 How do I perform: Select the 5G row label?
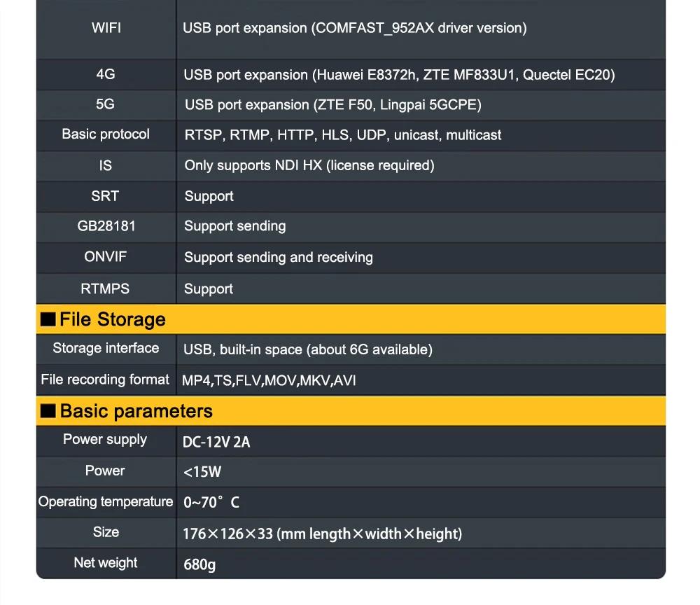[x=106, y=104]
